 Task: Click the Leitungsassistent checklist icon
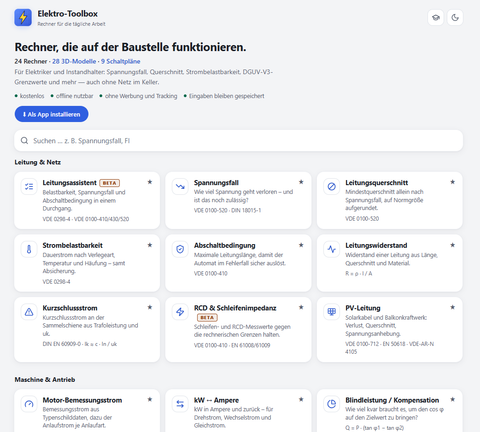tap(29, 186)
